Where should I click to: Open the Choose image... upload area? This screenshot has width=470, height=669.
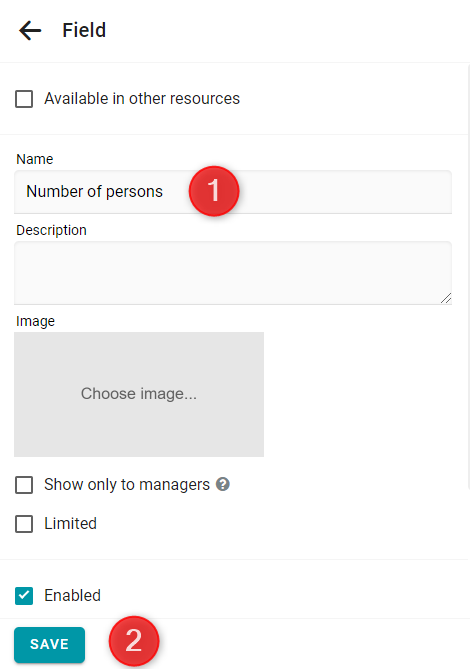pyautogui.click(x=139, y=394)
